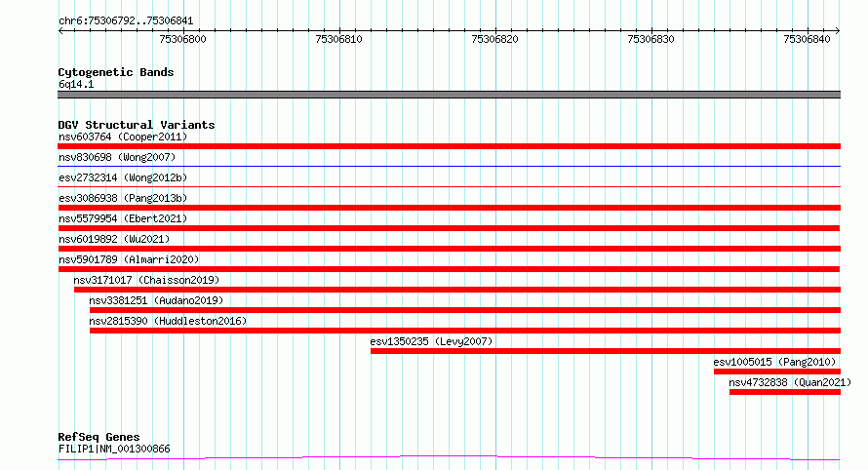Screen dimensions: 868x470
Task: Click ruler position 75306820
Action: tap(494, 39)
